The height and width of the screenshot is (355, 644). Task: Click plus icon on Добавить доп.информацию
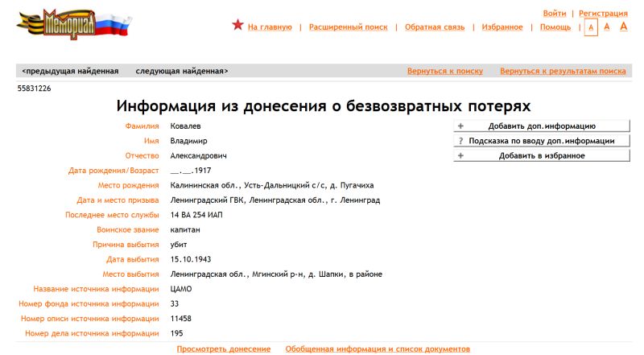point(460,126)
